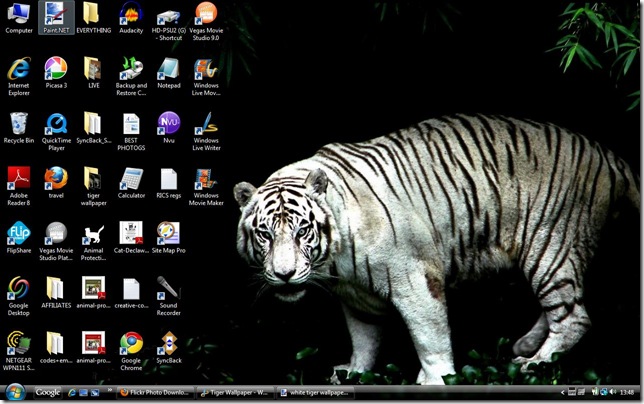The height and width of the screenshot is (404, 644).
Task: Open the tiger wallpaper folder
Action: pyautogui.click(x=94, y=186)
